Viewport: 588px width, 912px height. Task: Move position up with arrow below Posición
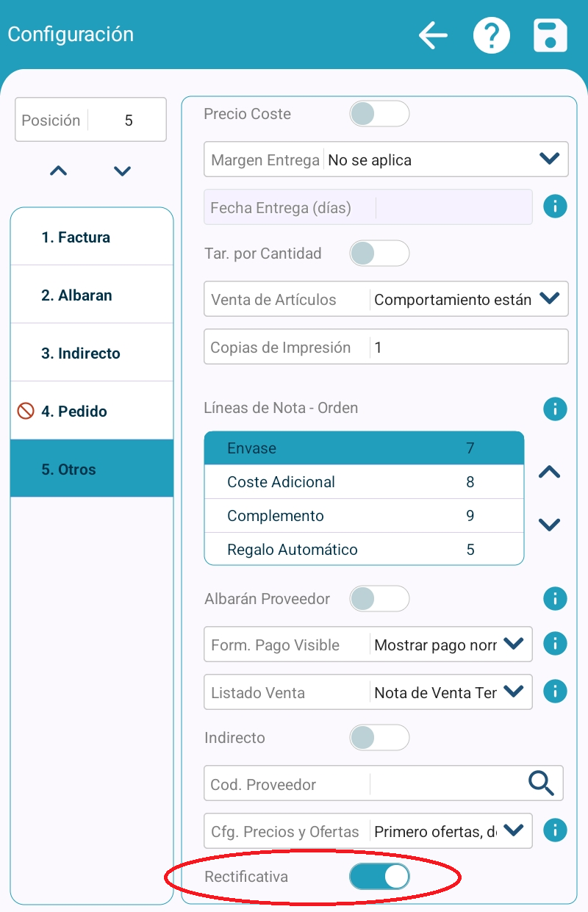pos(59,171)
